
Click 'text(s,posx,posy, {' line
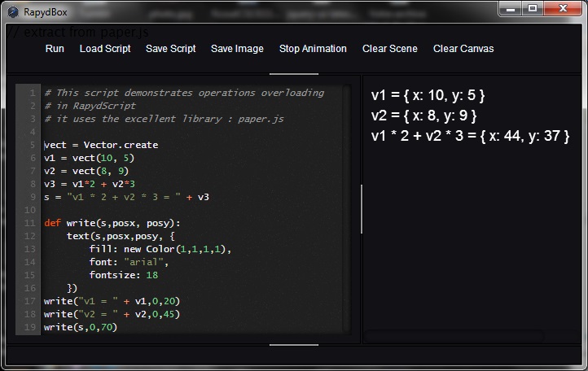(x=121, y=236)
